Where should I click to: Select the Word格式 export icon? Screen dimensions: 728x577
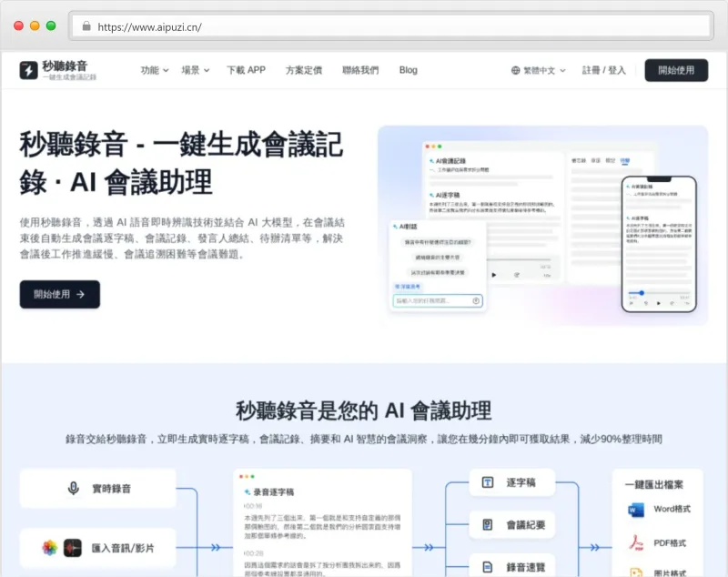tap(636, 510)
